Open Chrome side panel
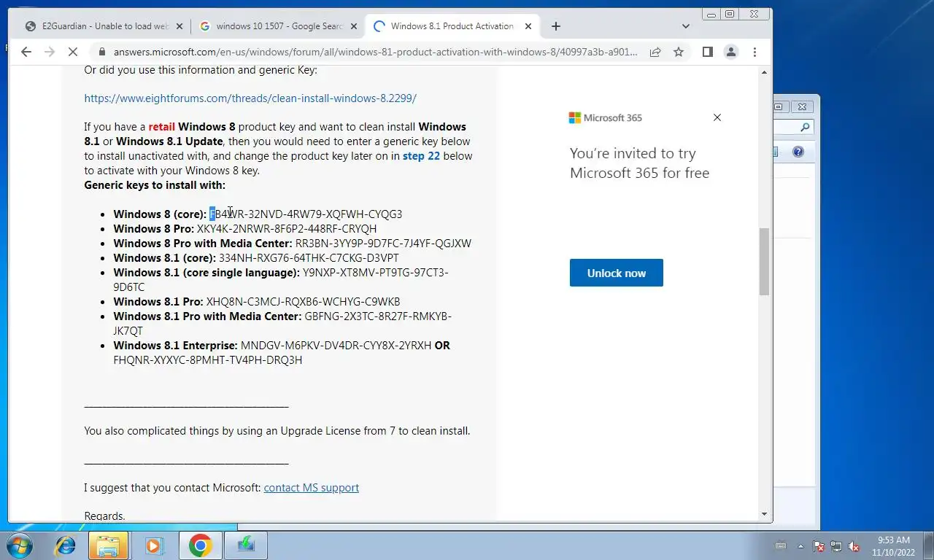The width and height of the screenshot is (934, 560). pyautogui.click(x=707, y=52)
